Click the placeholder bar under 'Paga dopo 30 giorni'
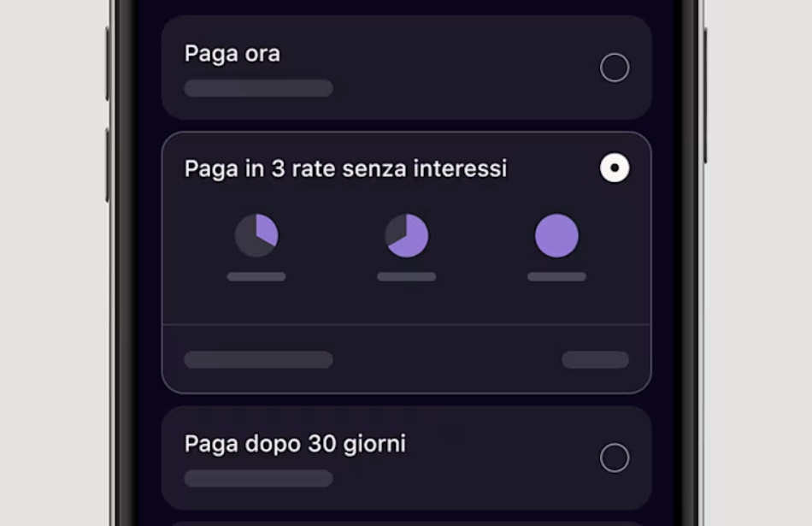The width and height of the screenshot is (812, 526). point(258,478)
